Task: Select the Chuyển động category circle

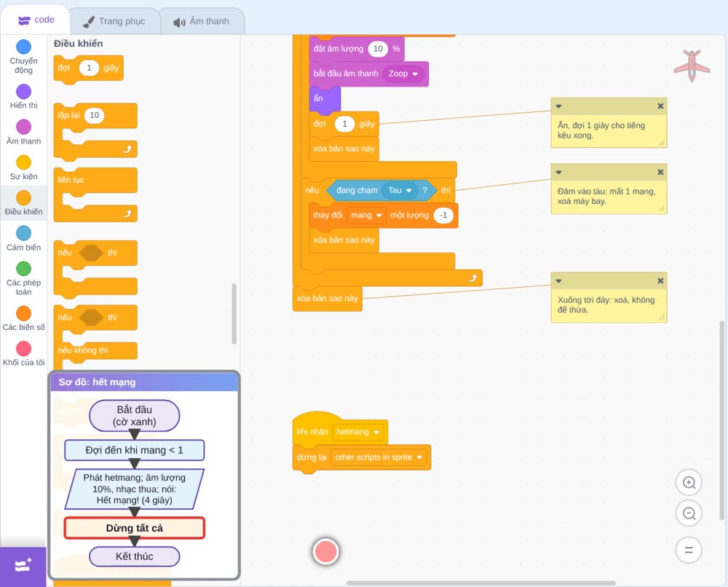Action: pos(24,47)
